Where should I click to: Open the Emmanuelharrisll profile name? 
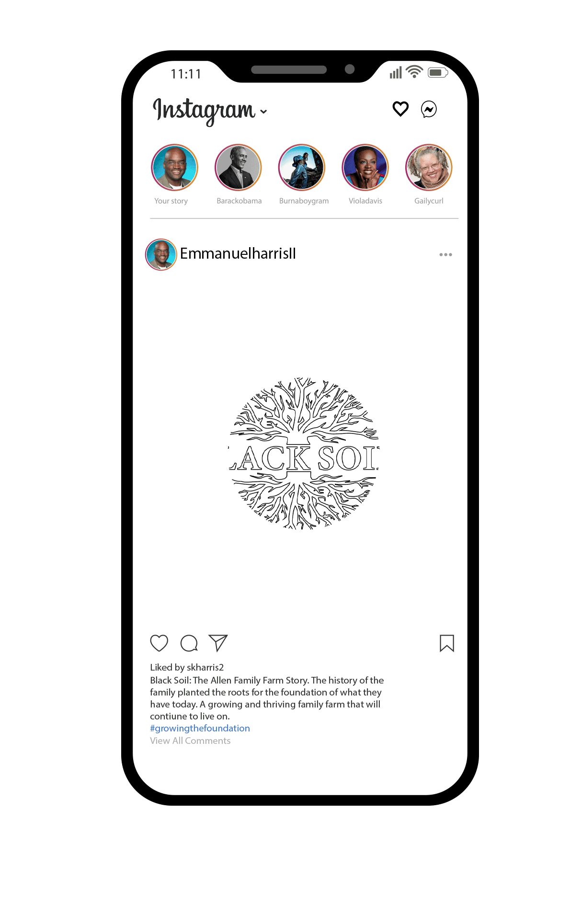pos(238,253)
